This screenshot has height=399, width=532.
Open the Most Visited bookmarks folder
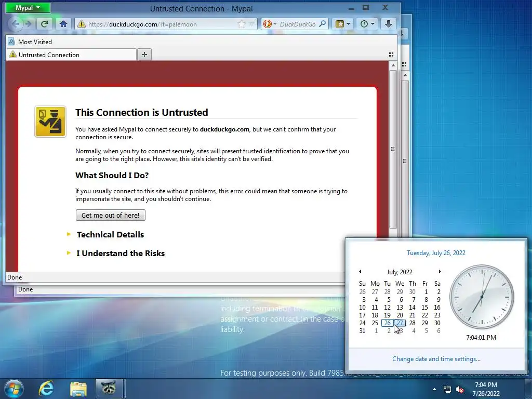click(x=30, y=42)
